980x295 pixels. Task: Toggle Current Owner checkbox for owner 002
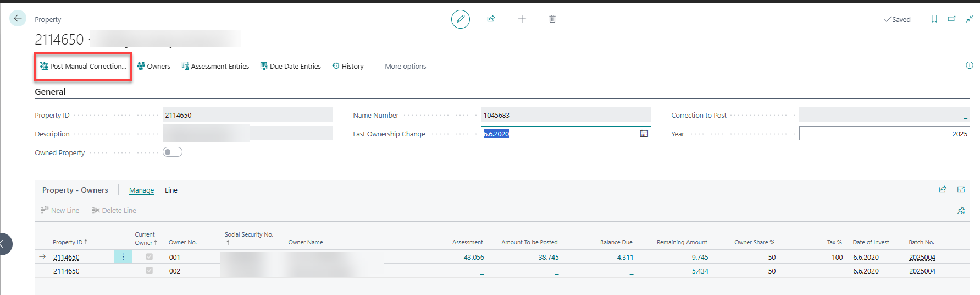(x=149, y=270)
